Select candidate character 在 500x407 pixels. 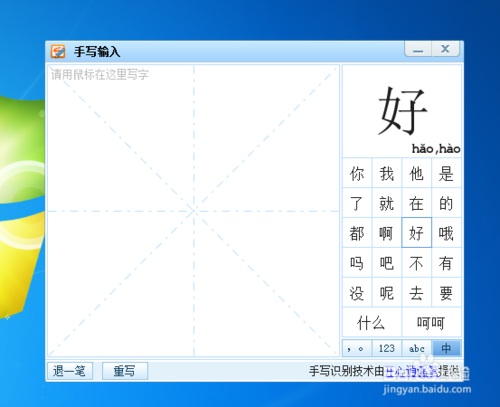click(417, 203)
